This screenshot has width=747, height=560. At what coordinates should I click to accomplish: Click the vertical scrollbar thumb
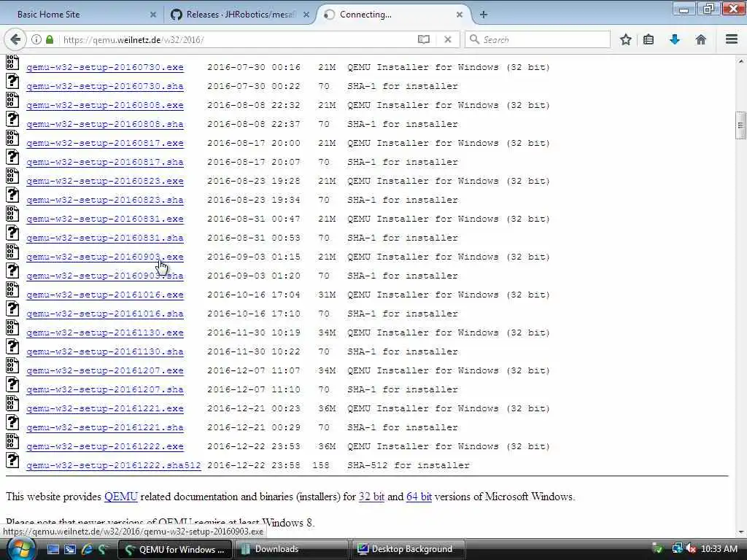[740, 125]
